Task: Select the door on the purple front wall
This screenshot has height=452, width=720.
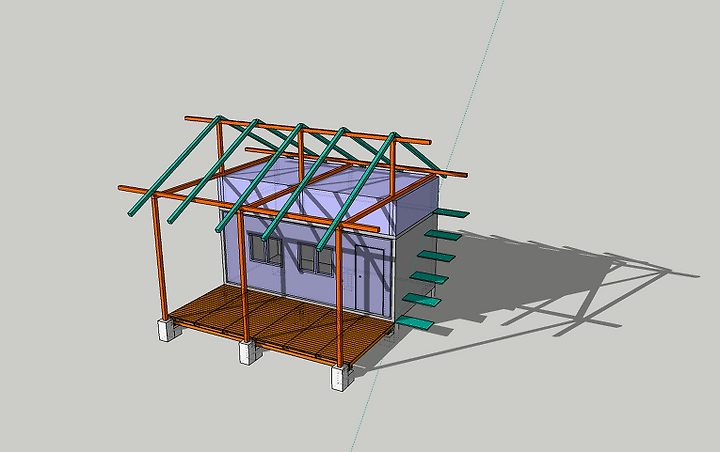Action: point(370,278)
